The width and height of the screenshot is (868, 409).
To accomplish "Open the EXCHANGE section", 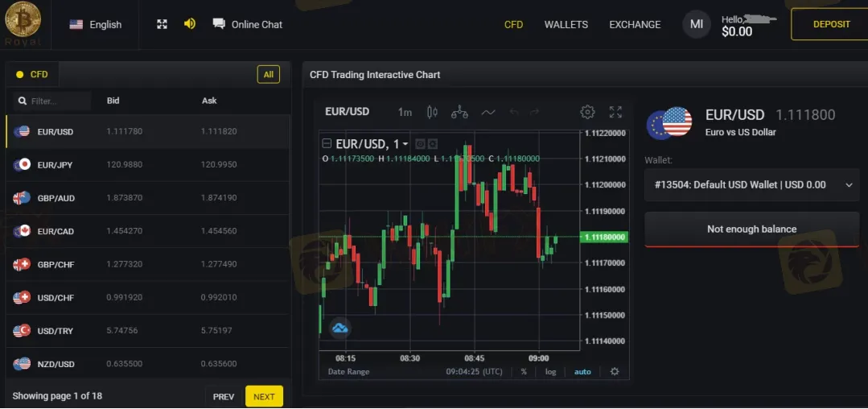I will click(635, 24).
